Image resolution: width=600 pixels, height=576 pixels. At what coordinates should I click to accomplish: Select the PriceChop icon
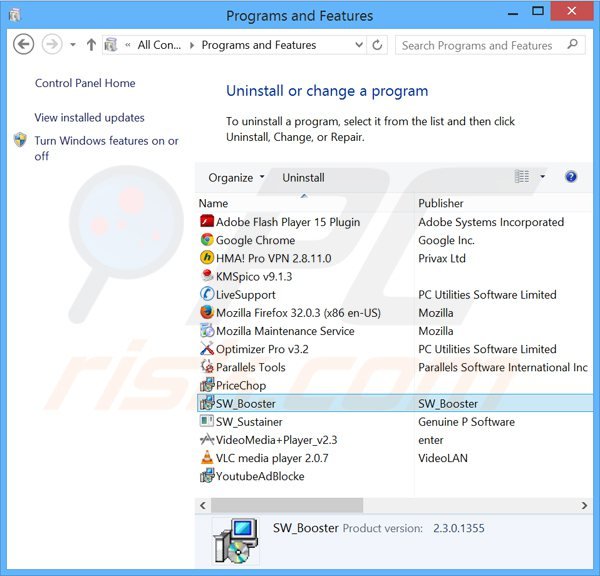207,385
